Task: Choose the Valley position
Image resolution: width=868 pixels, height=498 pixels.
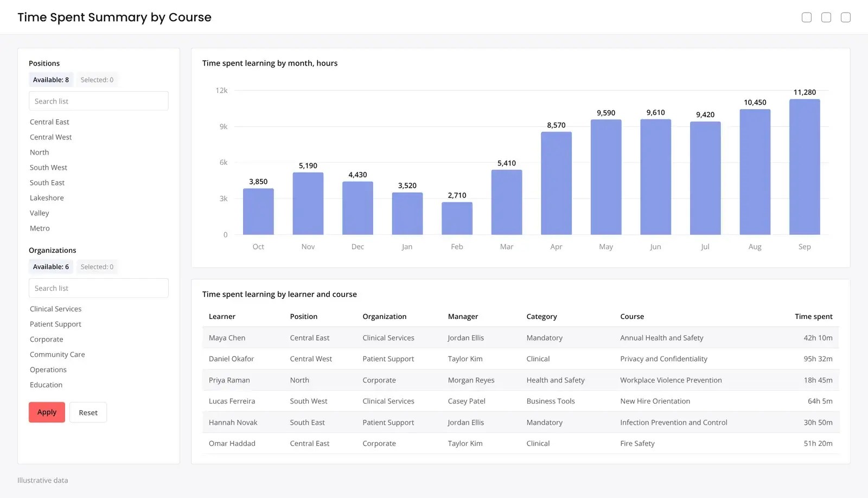Action: [39, 213]
